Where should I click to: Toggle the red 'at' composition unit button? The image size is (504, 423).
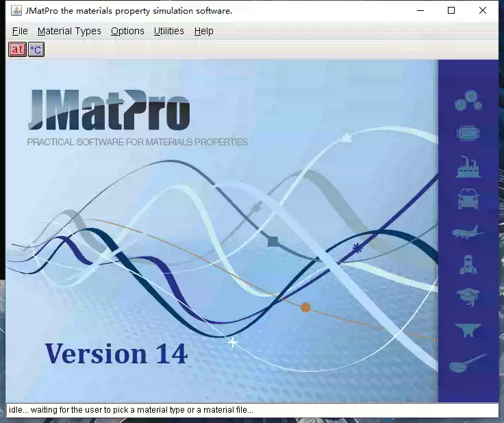coord(17,49)
